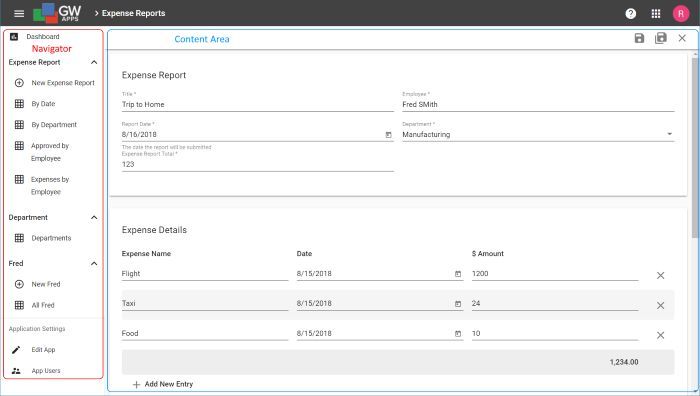Open the Department dropdown arrow
The image size is (700, 396).
[669, 134]
